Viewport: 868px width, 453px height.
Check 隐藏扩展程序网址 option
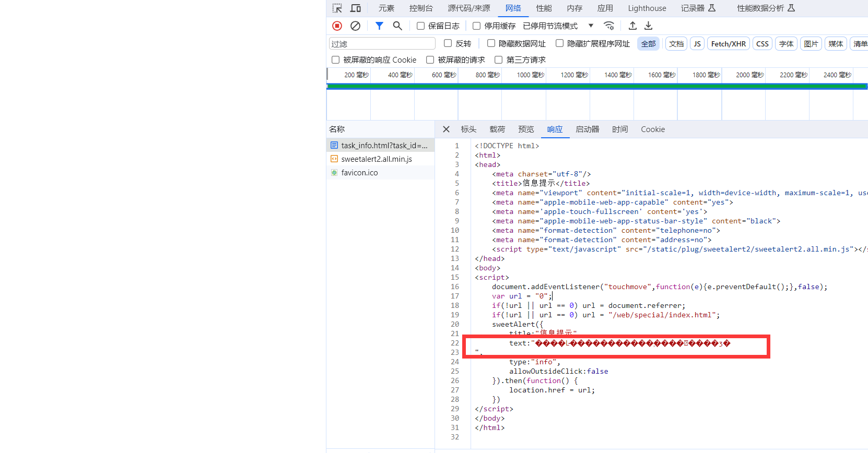point(559,43)
